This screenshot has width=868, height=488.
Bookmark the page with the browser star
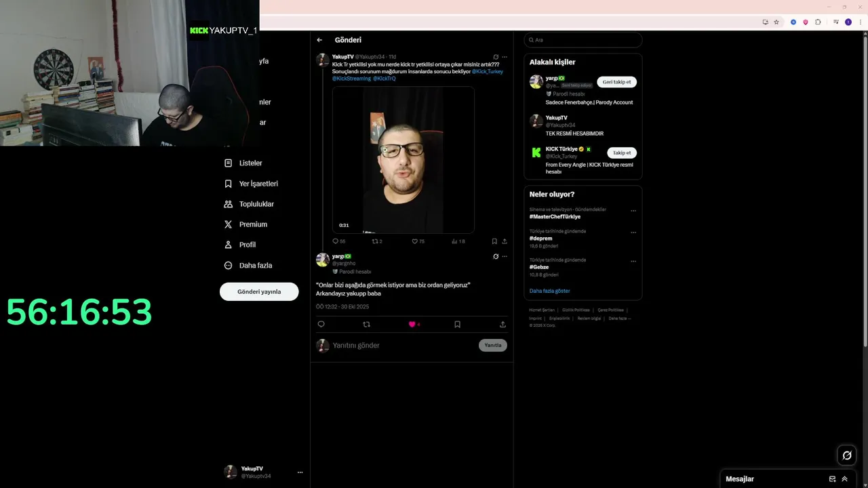[776, 22]
